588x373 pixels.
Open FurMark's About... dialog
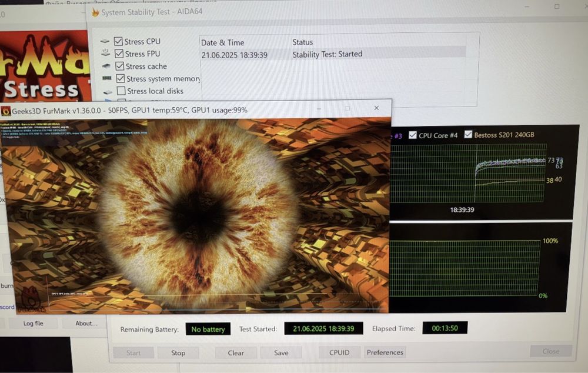[x=86, y=323]
